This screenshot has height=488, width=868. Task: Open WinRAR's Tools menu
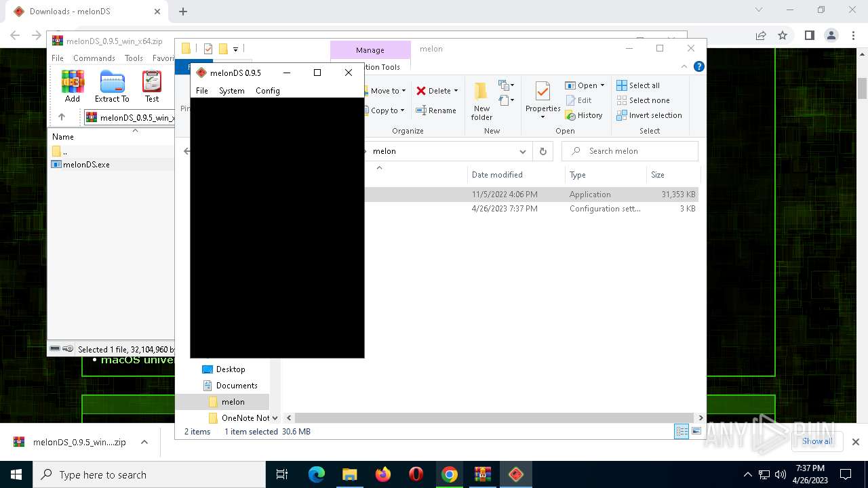(134, 58)
